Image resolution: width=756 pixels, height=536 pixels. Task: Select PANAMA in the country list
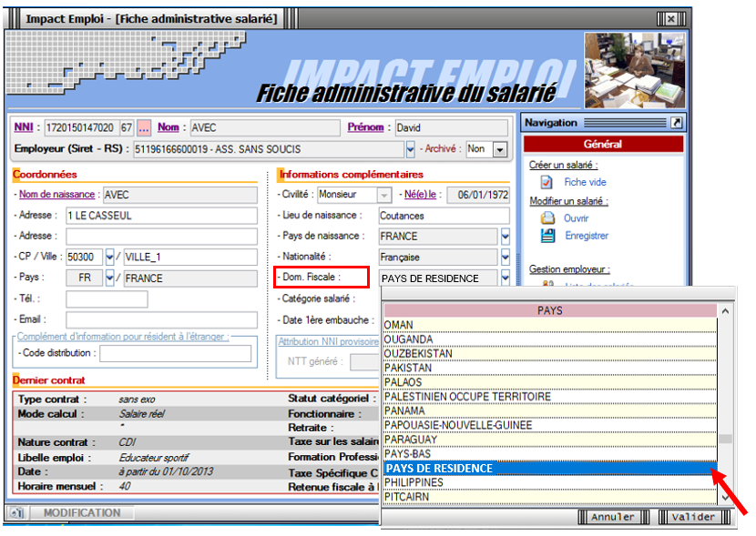pos(549,410)
